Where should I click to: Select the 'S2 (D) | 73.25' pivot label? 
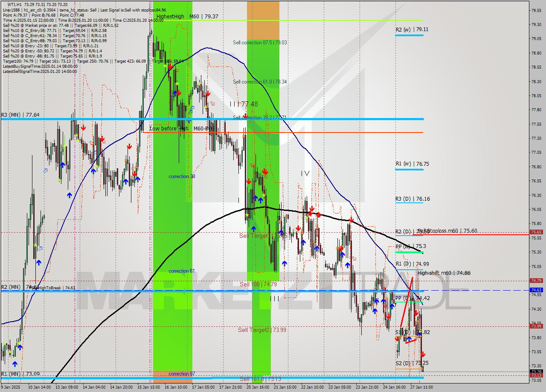(x=412, y=363)
